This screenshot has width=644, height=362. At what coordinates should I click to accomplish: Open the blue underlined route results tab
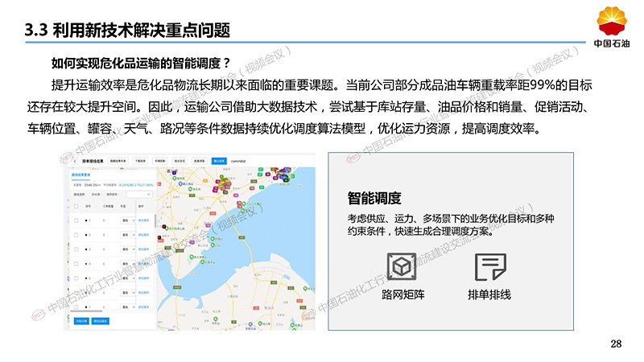(80, 175)
